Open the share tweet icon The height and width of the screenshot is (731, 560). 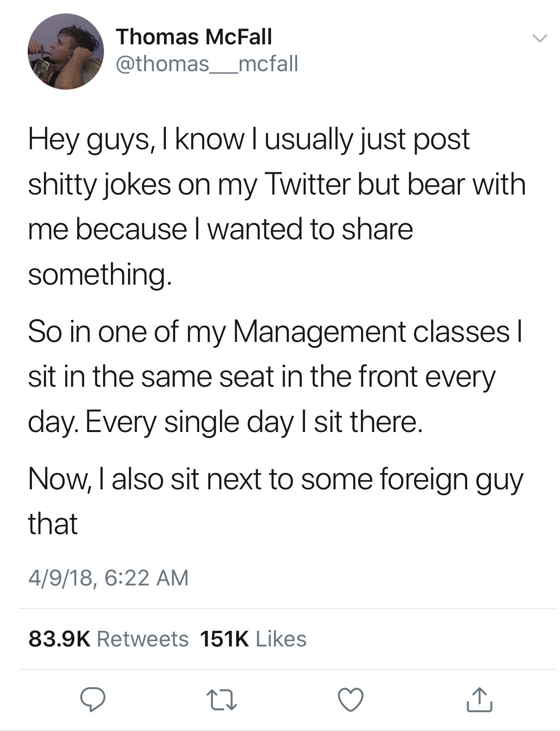coord(479,699)
